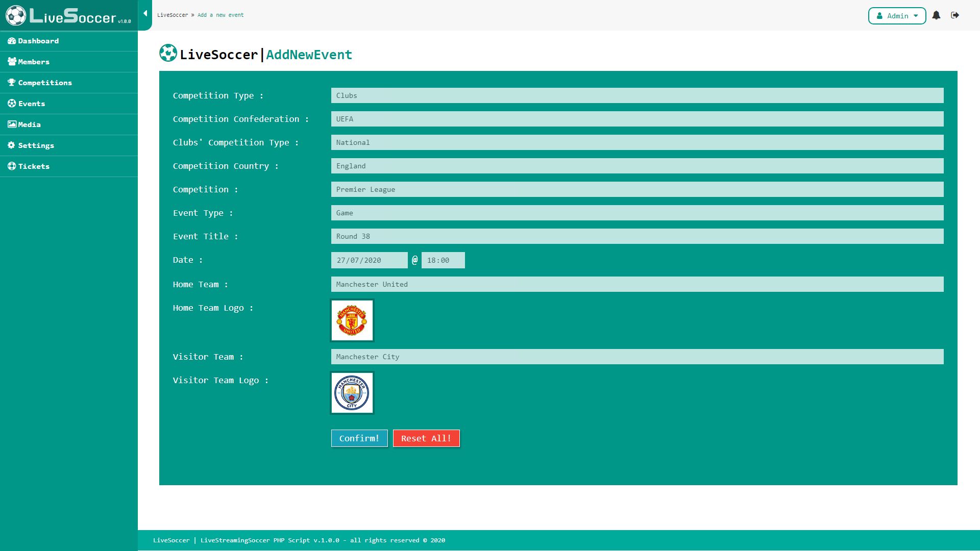This screenshot has width=980, height=551.
Task: Collapse sidebar using the arrow icon
Action: [x=145, y=14]
